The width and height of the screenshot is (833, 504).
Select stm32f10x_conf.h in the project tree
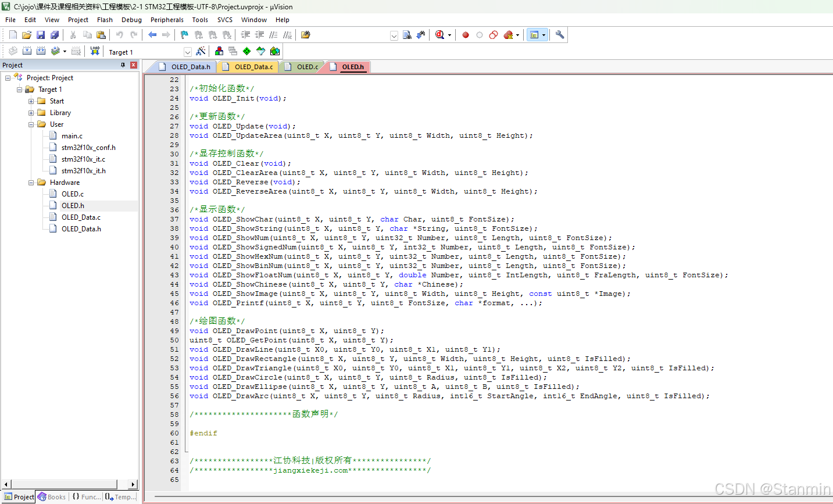point(88,148)
